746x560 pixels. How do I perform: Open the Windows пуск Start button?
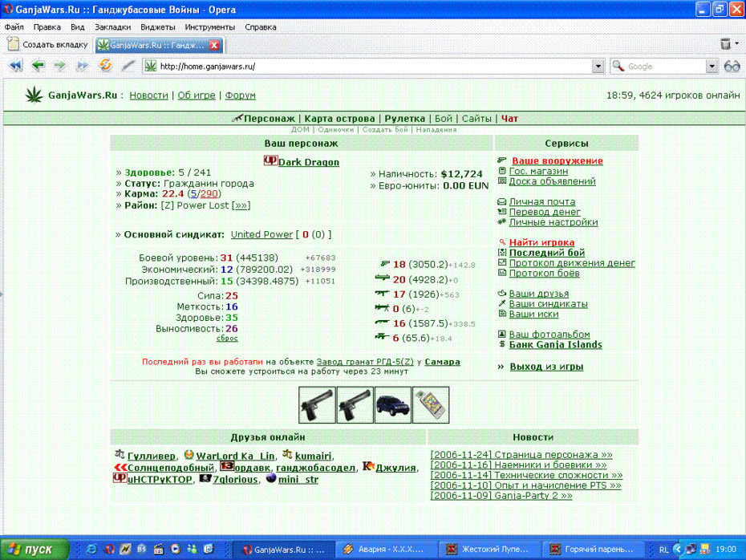pyautogui.click(x=34, y=550)
